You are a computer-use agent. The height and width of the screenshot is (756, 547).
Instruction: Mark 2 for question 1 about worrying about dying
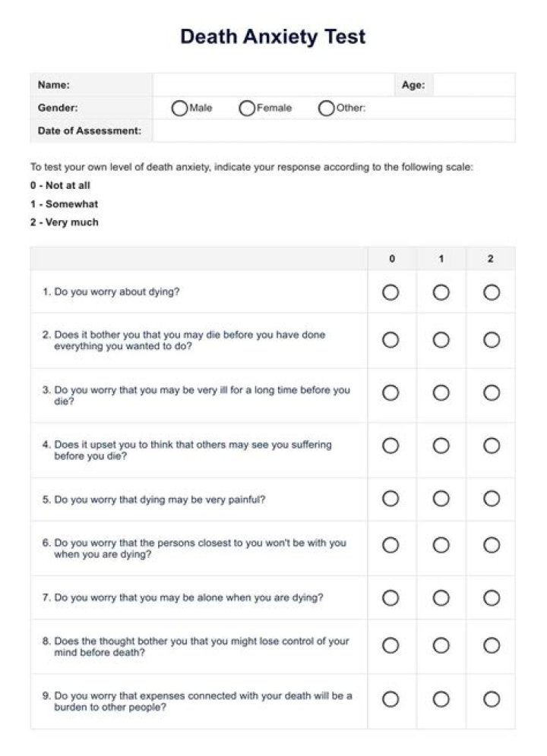(492, 292)
